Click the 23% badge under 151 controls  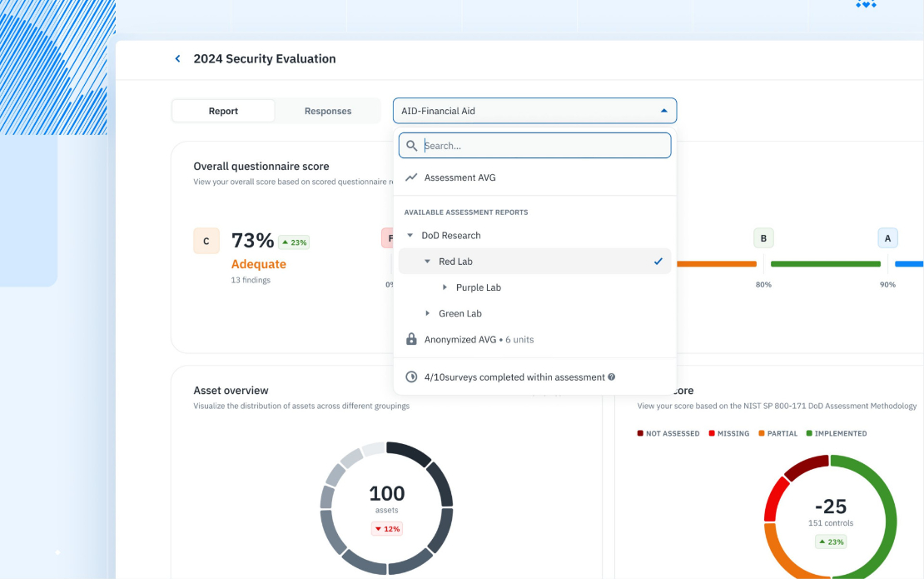point(831,542)
